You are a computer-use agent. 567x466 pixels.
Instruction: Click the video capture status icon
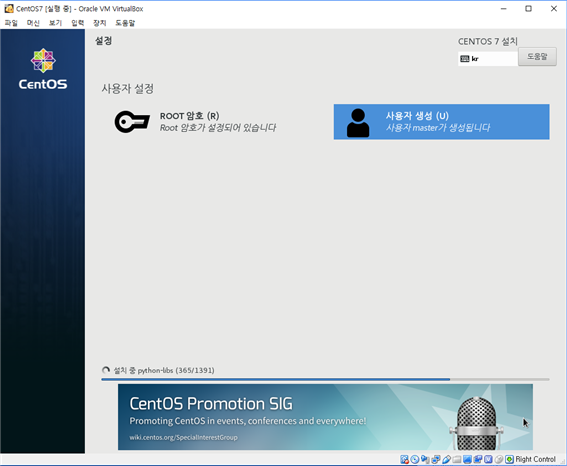pos(478,459)
